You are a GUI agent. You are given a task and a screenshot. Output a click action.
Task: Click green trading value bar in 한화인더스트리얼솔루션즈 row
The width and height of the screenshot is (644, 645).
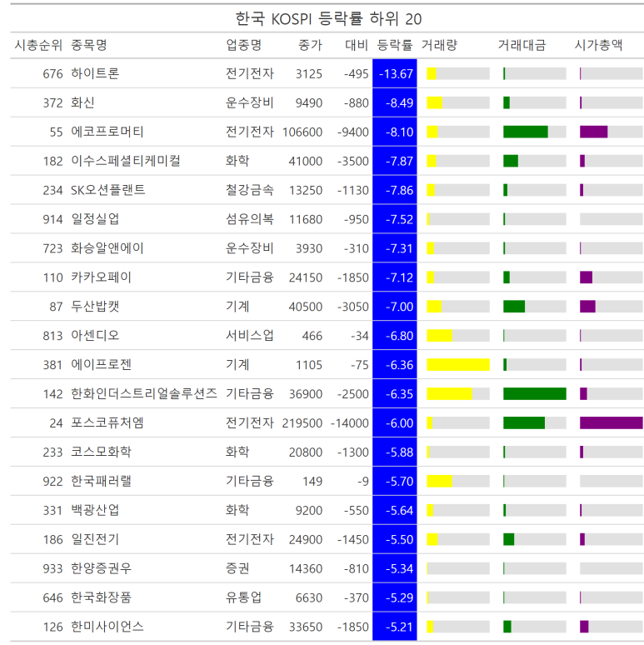coord(535,393)
